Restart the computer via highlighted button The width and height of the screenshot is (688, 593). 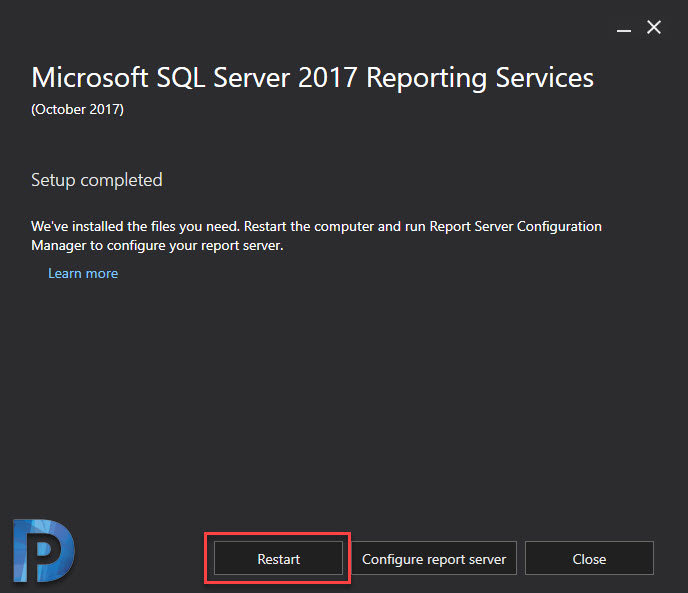(278, 558)
